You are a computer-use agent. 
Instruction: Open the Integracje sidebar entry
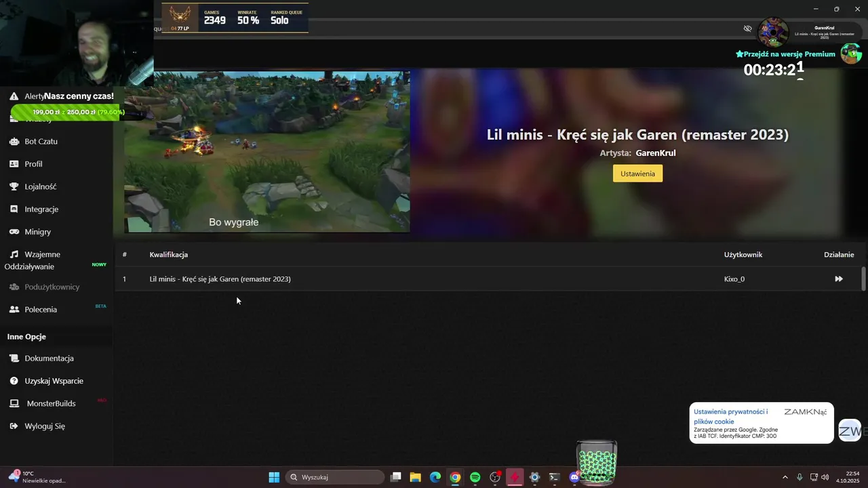coord(41,209)
